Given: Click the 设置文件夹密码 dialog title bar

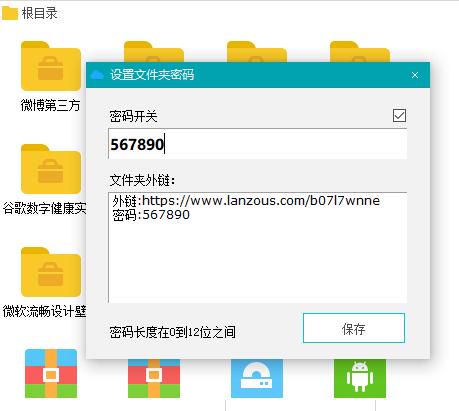Looking at the screenshot, I should click(258, 75).
